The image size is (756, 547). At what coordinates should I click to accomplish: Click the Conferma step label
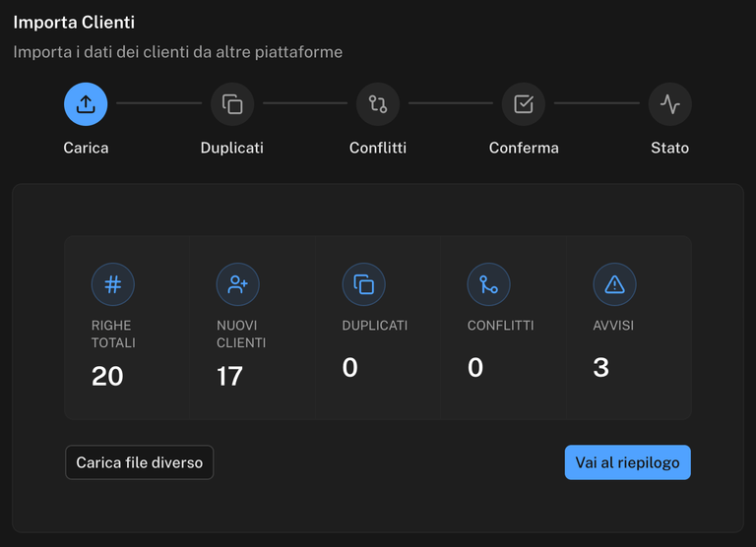(524, 148)
